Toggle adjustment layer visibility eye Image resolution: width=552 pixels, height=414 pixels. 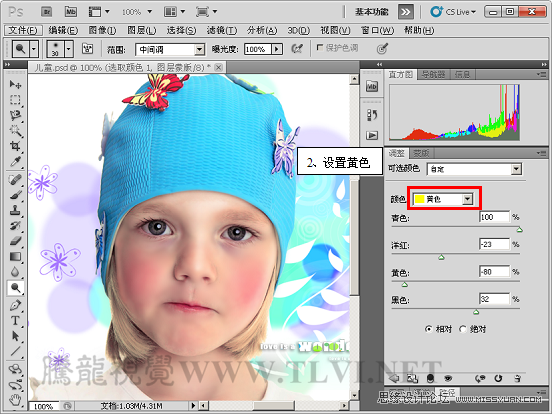click(448, 378)
